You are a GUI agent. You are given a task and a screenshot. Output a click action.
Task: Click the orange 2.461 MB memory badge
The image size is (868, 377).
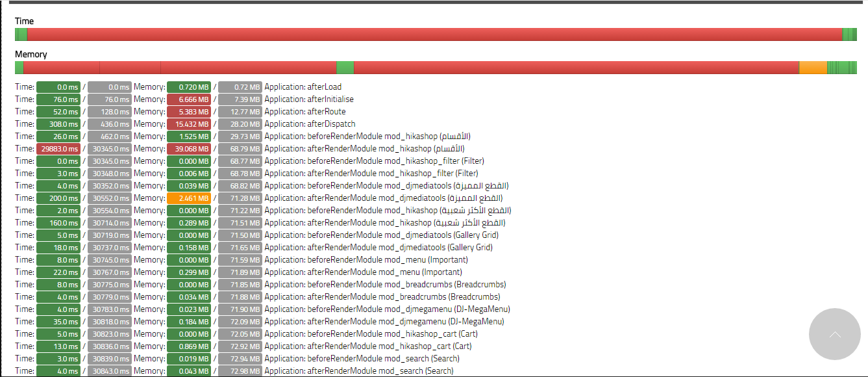coord(189,198)
